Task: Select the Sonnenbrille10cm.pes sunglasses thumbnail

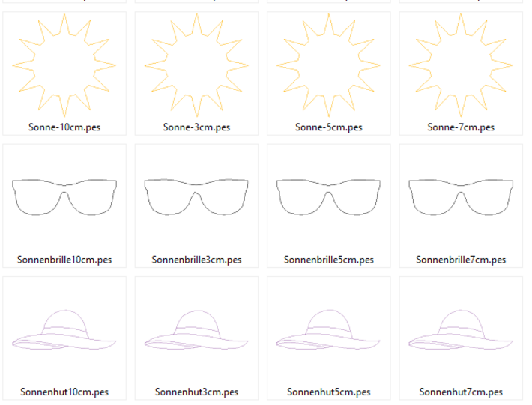Action: (x=64, y=197)
